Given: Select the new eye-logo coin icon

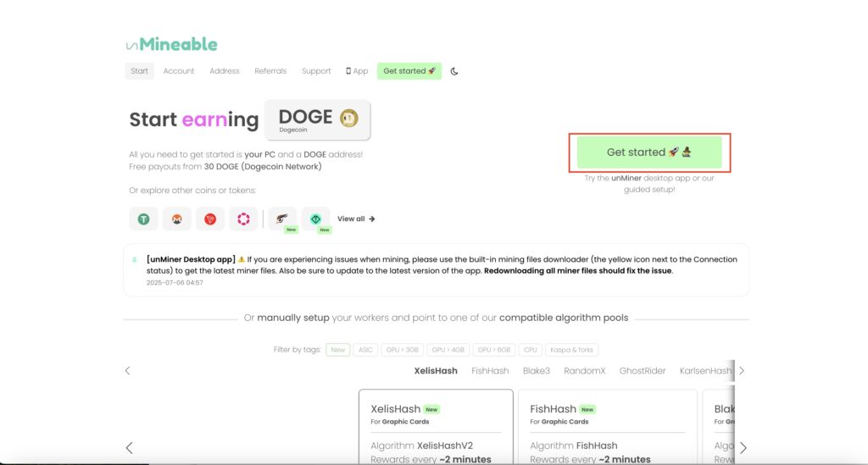Looking at the screenshot, I should coord(282,219).
